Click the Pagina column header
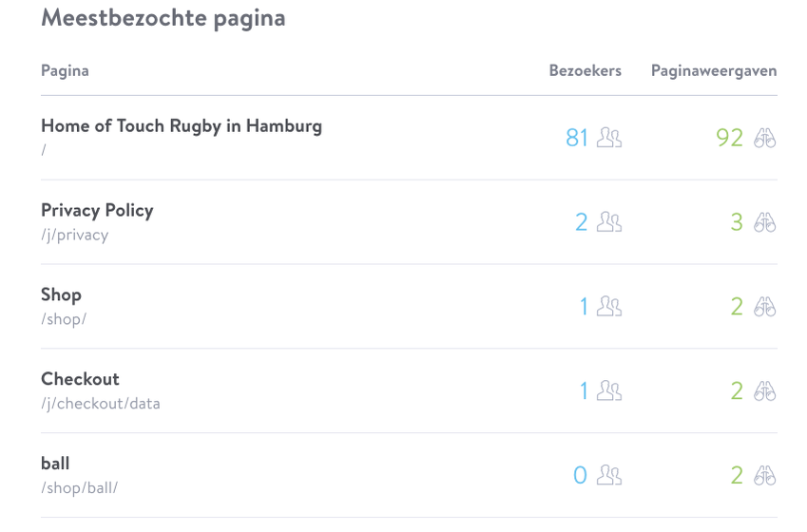 (x=65, y=71)
